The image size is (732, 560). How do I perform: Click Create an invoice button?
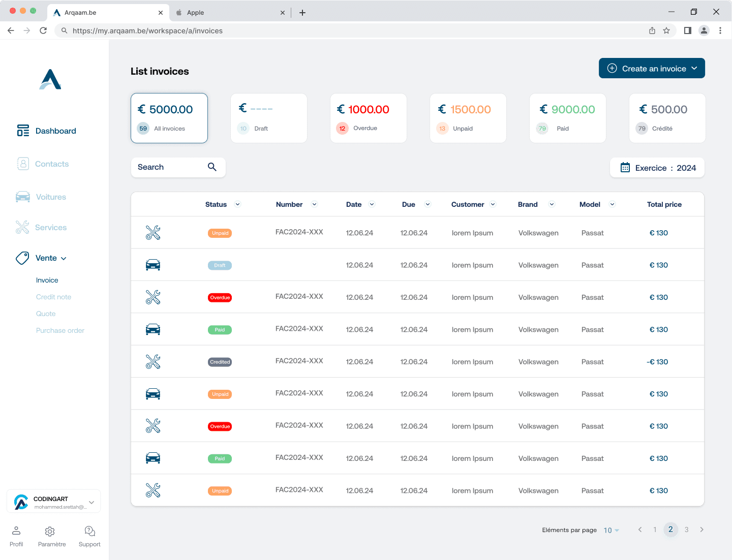click(x=652, y=68)
